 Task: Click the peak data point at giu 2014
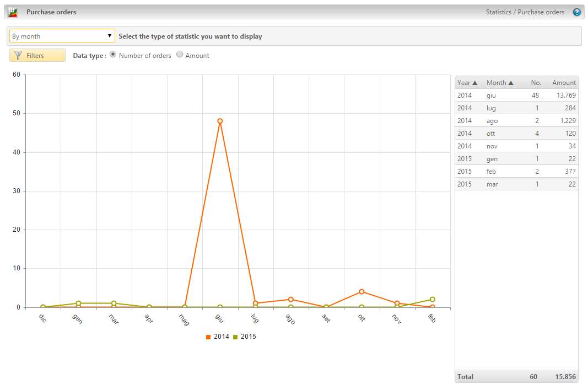coord(220,120)
